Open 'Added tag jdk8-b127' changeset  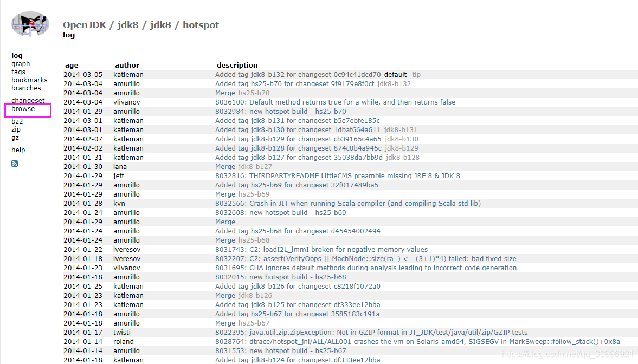299,158
